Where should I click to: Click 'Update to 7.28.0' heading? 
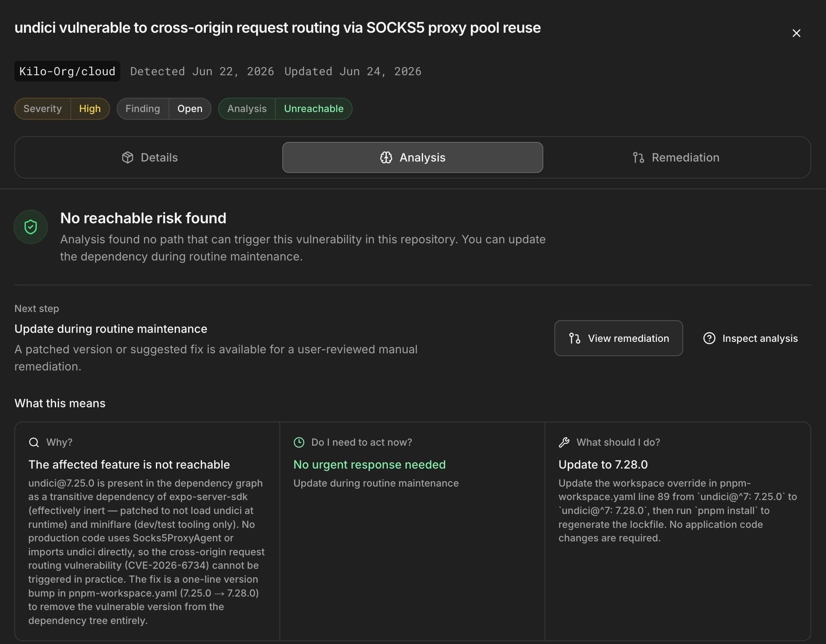coord(603,464)
